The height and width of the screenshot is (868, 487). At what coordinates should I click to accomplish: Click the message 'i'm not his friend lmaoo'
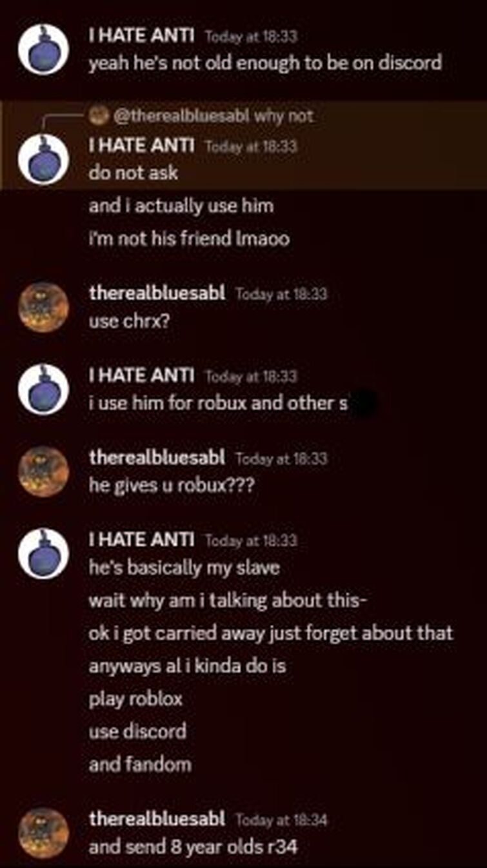pyautogui.click(x=189, y=239)
